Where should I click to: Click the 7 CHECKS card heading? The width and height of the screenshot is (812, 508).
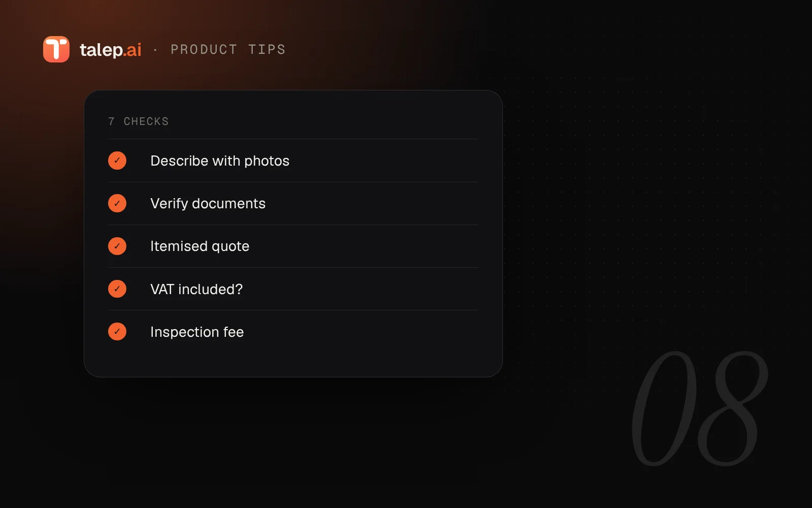pos(139,121)
